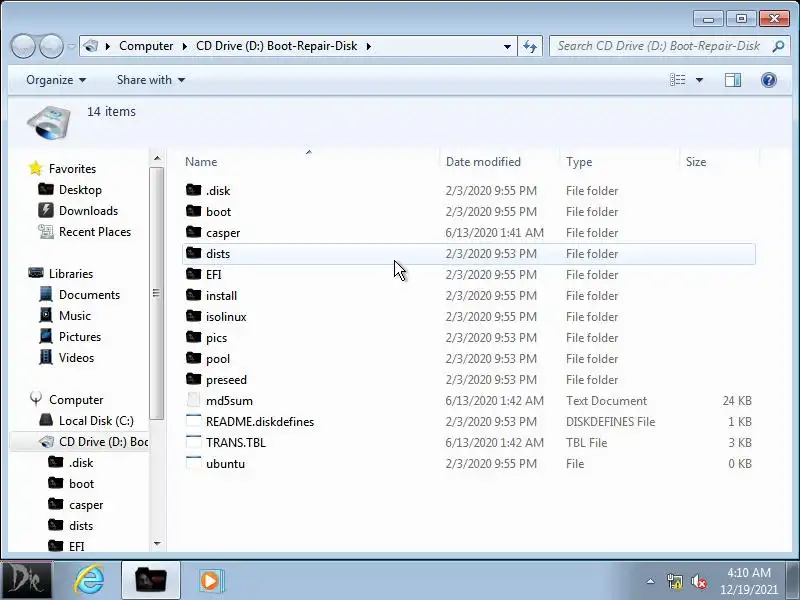Viewport: 800px width, 600px height.
Task: Click the ubuntu file icon
Action: 193,463
